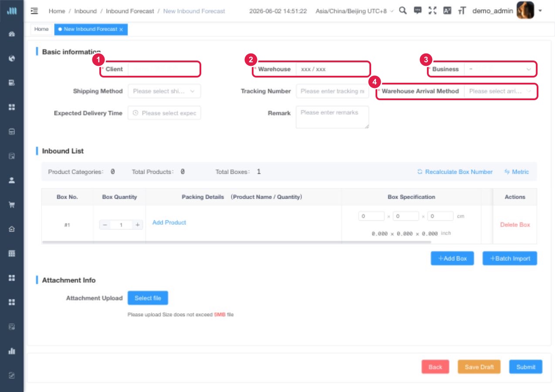Click the Select file button
The image size is (555, 392).
coord(148,298)
